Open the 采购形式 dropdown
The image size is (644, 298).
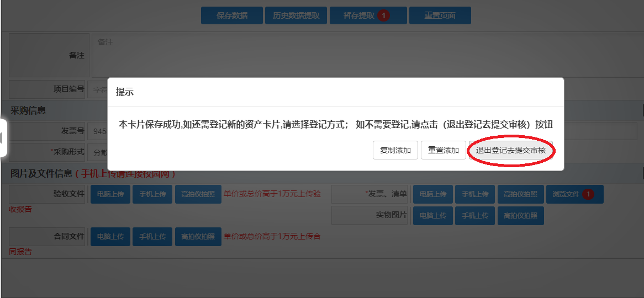98,152
